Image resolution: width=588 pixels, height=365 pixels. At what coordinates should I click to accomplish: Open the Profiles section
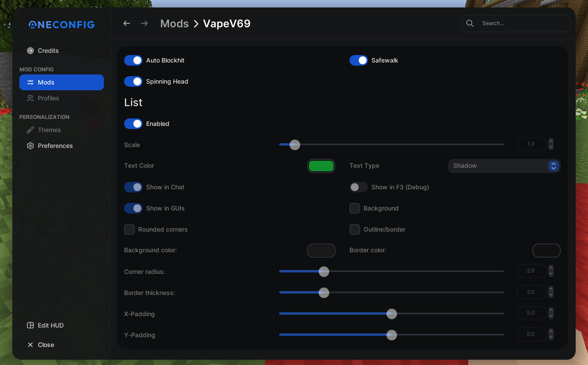click(62, 98)
